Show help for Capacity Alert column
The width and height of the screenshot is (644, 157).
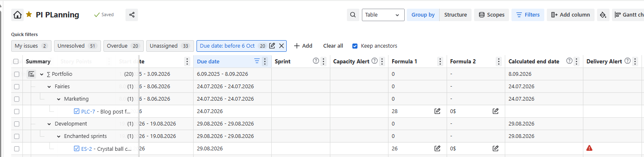click(374, 61)
